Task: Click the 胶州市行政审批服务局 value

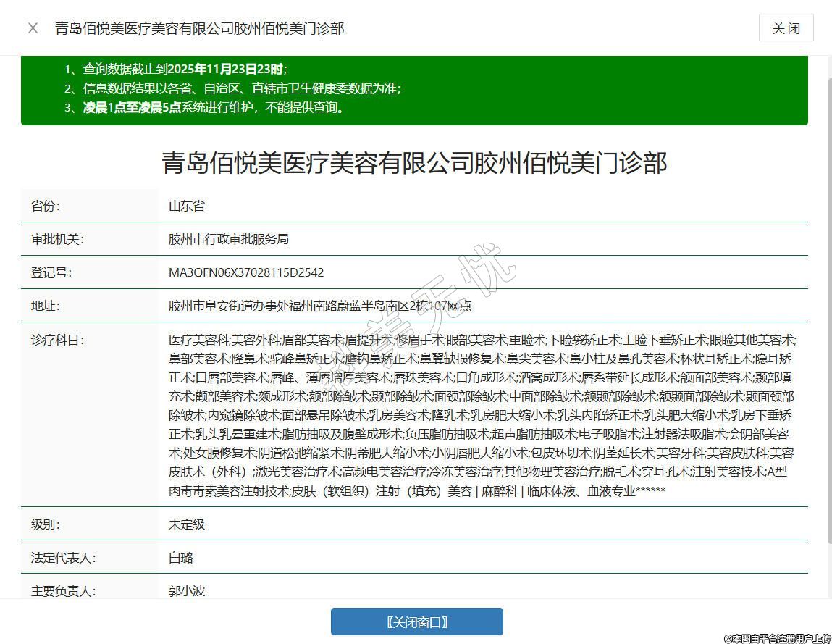Action: pyautogui.click(x=229, y=239)
